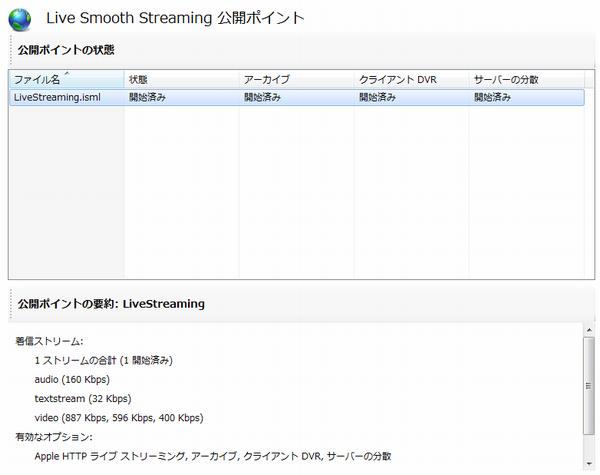The height and width of the screenshot is (475, 600).
Task: Click the summary scrollbar up arrow
Action: [589, 330]
